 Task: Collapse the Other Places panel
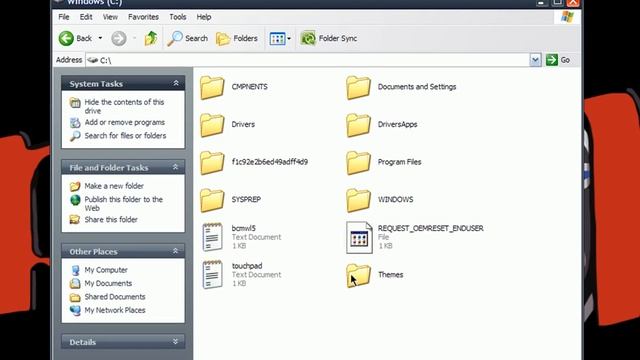176,251
